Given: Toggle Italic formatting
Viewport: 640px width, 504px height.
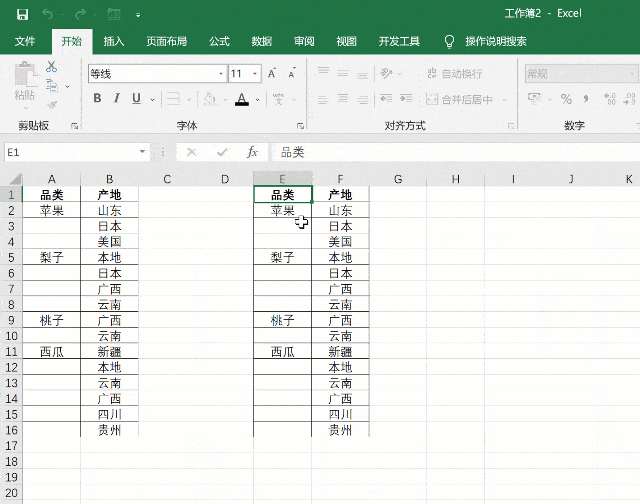Looking at the screenshot, I should [117, 98].
